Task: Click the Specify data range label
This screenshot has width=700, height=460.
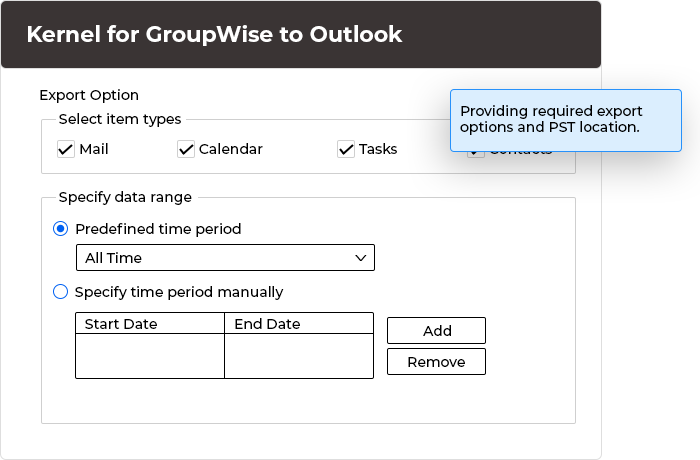Action: 125,197
